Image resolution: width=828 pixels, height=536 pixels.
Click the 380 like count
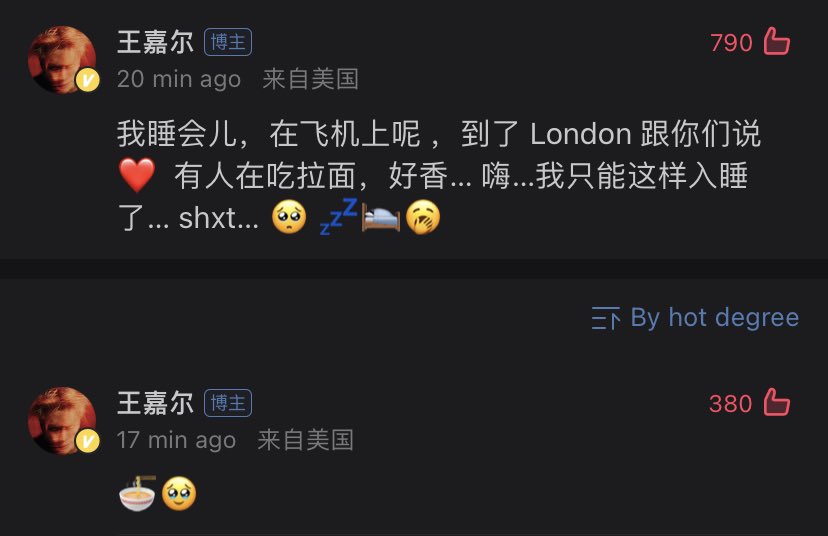click(730, 404)
